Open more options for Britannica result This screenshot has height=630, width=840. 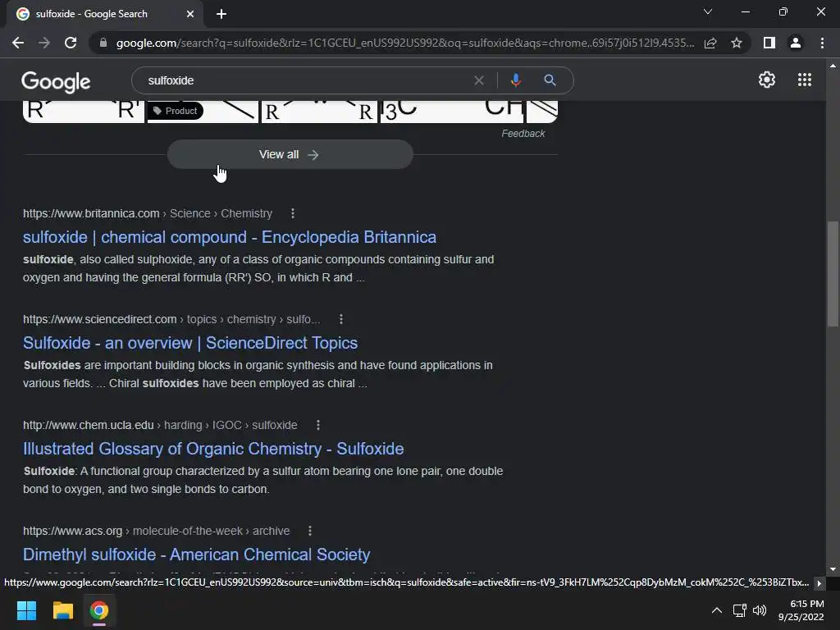[293, 213]
